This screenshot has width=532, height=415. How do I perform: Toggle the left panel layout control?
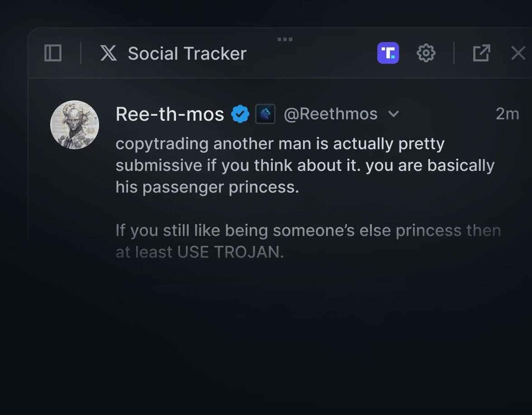tap(52, 53)
